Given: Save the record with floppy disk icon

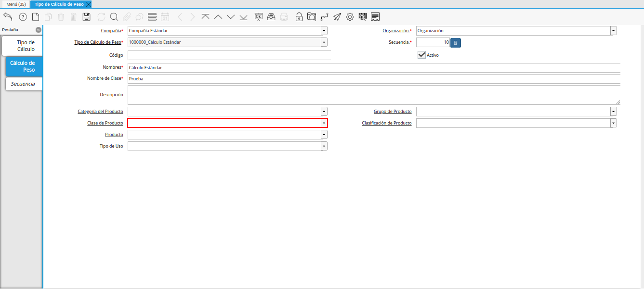Looking at the screenshot, I should coord(87,17).
